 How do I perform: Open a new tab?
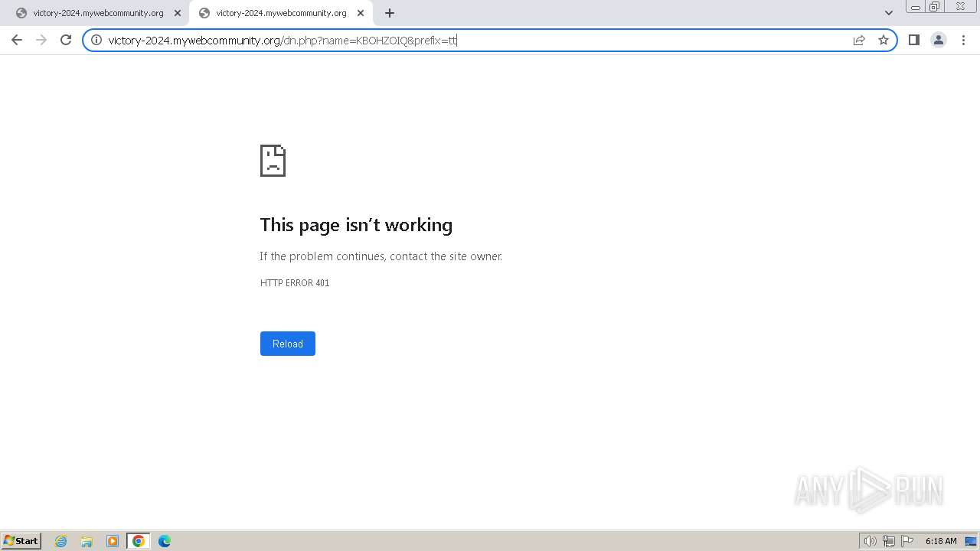390,13
